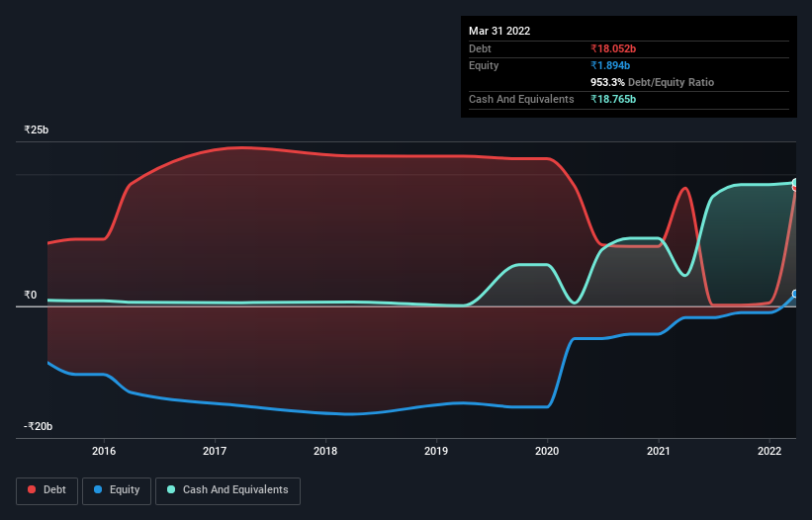The height and width of the screenshot is (520, 812).
Task: Click the blue Equity legend dot
Action: (x=98, y=489)
